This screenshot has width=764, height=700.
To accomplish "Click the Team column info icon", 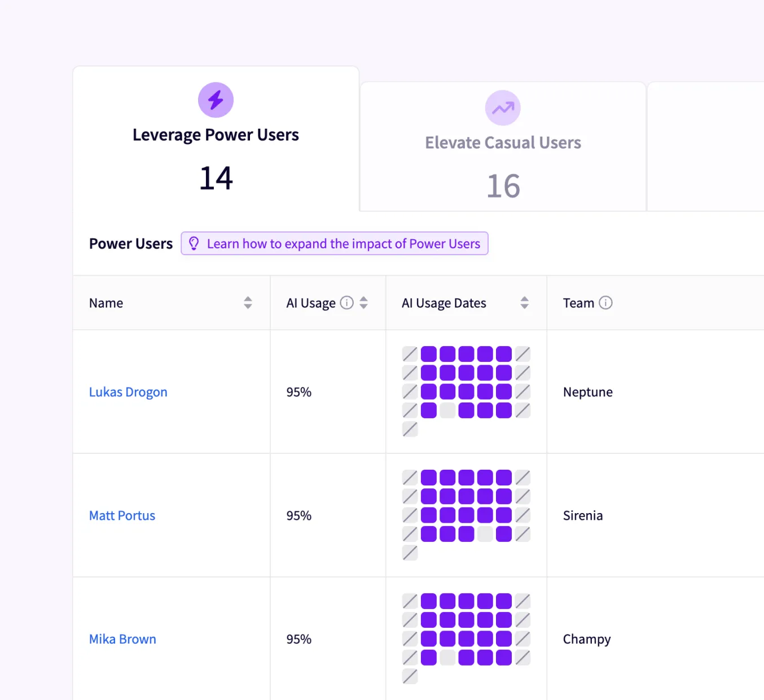I will (x=605, y=303).
